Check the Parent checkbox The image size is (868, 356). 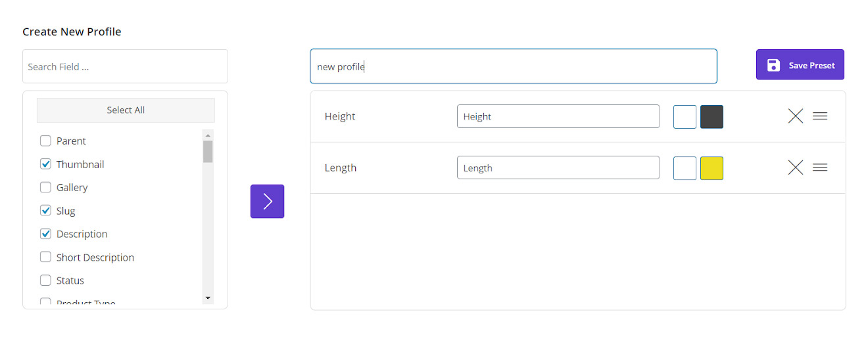[45, 141]
